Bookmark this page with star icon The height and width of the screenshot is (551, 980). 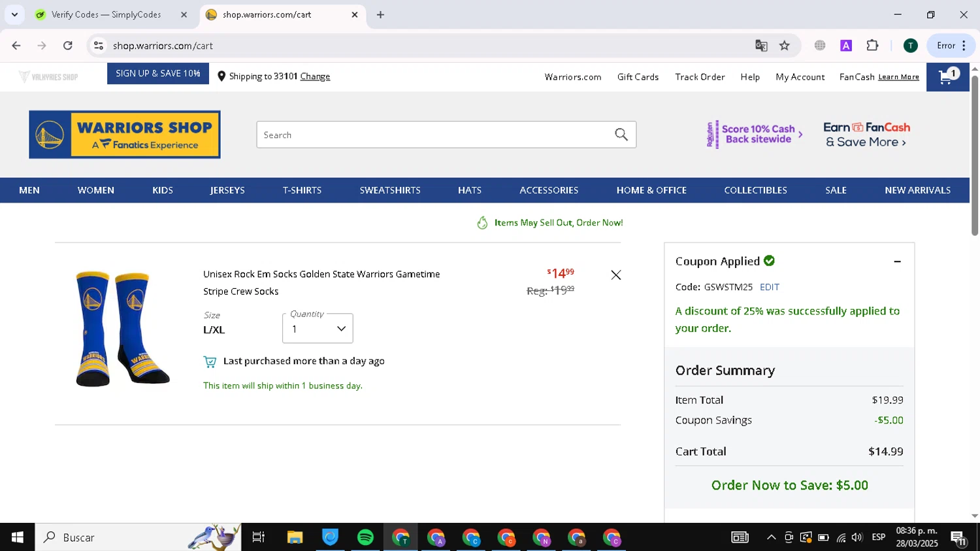(785, 46)
